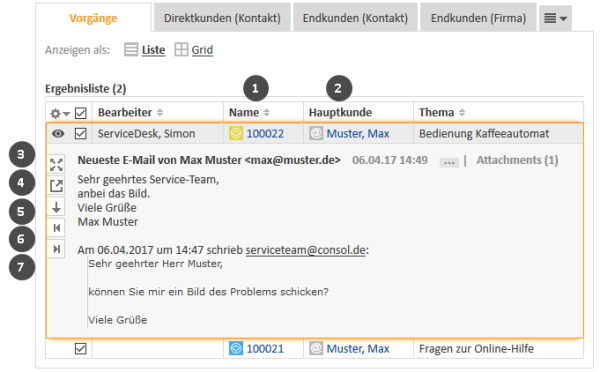This screenshot has height=372, width=600.
Task: Toggle checkbox for ticket 100021 row
Action: [81, 349]
